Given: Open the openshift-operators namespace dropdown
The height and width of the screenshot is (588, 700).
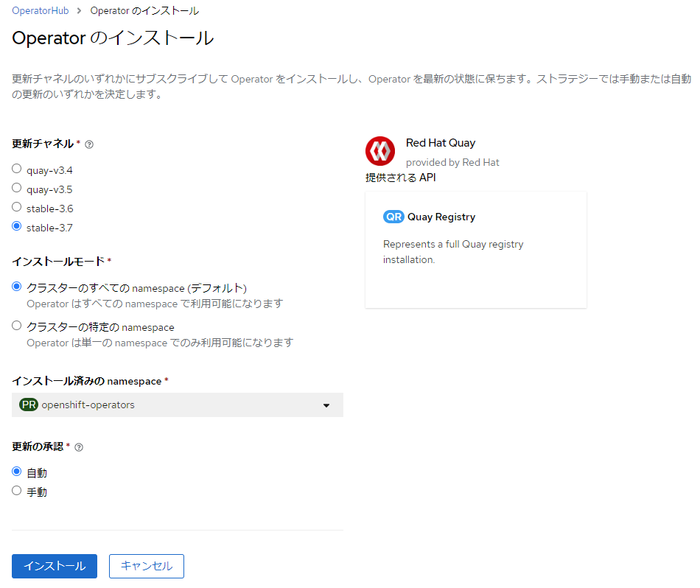Looking at the screenshot, I should [177, 405].
